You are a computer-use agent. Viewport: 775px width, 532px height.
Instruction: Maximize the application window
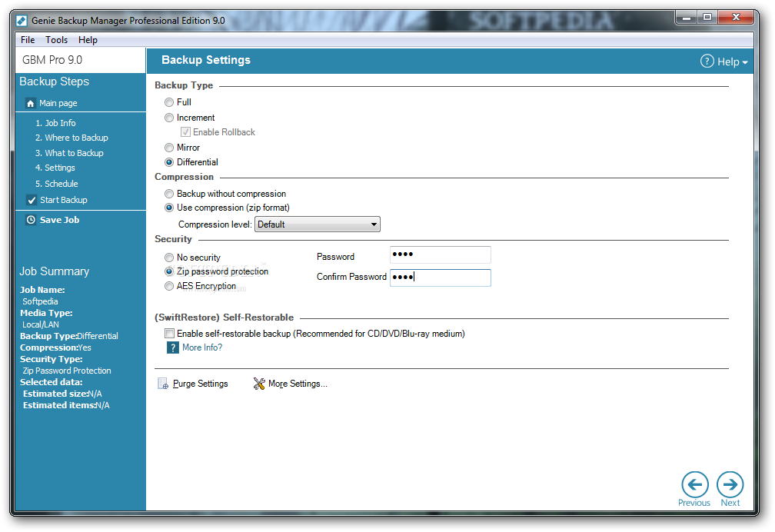(x=707, y=18)
